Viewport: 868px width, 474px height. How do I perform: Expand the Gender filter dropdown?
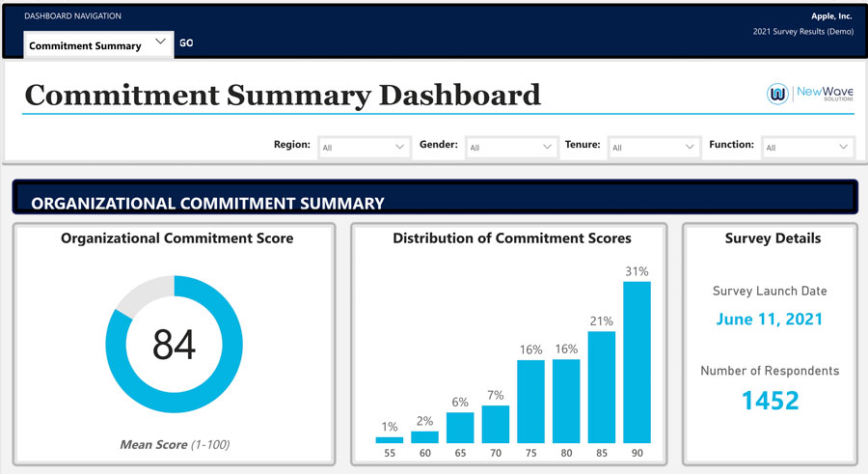[511, 147]
